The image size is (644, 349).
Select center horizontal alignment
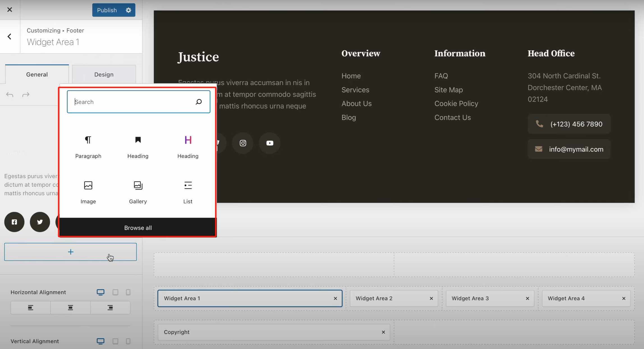click(x=70, y=307)
